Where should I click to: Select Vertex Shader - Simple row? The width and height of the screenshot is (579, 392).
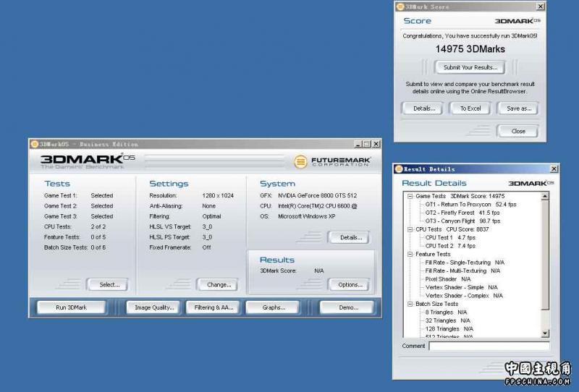(461, 288)
